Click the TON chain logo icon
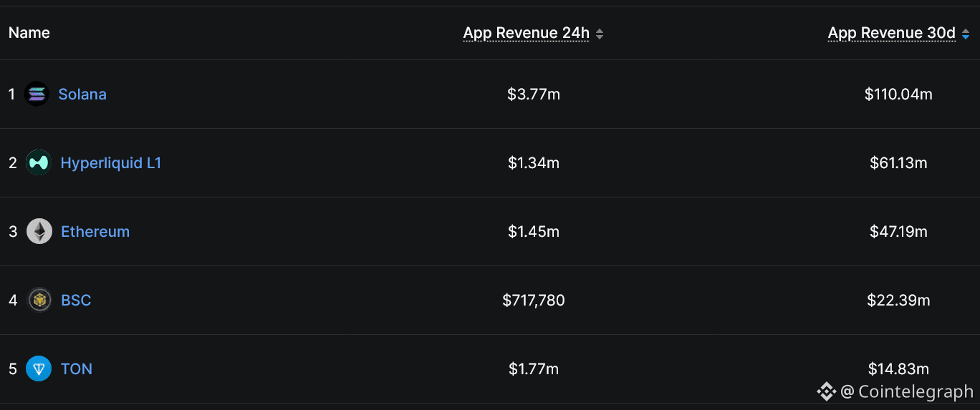 click(x=39, y=369)
